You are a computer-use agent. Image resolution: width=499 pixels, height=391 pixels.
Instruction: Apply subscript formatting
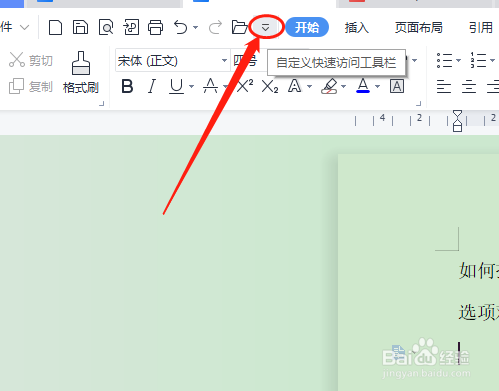click(x=270, y=86)
